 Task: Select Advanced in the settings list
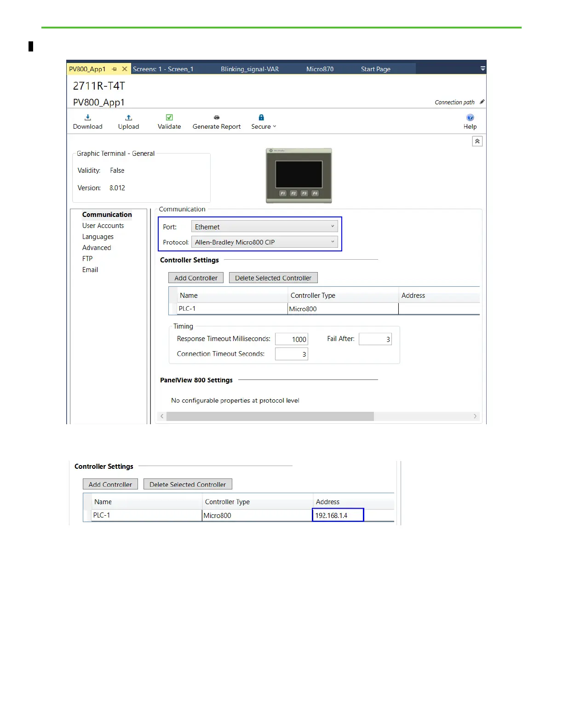97,248
